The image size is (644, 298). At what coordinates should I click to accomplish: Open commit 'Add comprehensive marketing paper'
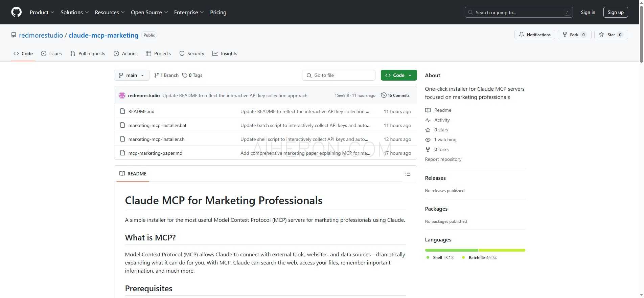click(305, 153)
